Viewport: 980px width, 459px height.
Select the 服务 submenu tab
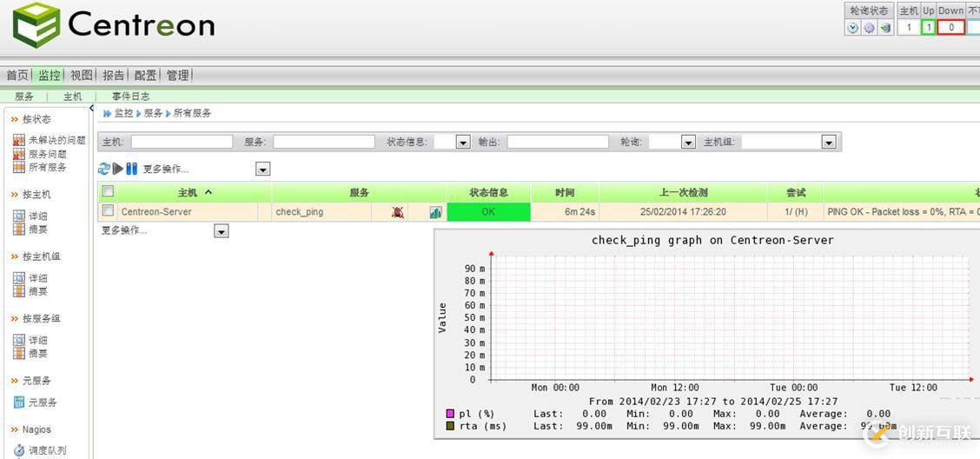24,96
